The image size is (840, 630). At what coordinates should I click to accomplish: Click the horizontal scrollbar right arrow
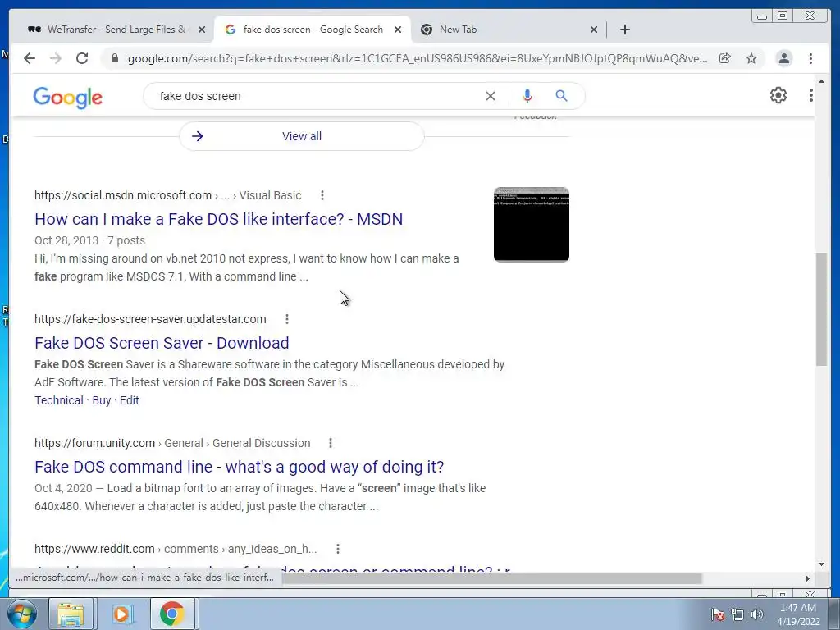click(x=808, y=578)
